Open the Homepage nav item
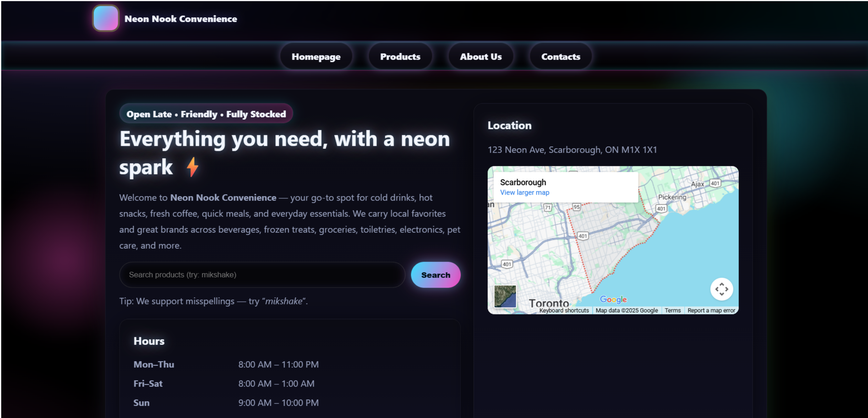The width and height of the screenshot is (868, 418). (316, 57)
